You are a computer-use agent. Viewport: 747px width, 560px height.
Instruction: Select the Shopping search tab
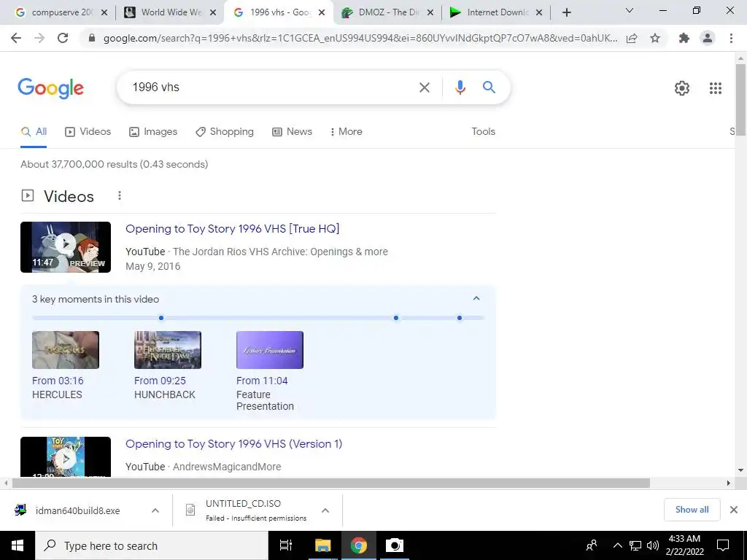click(225, 131)
